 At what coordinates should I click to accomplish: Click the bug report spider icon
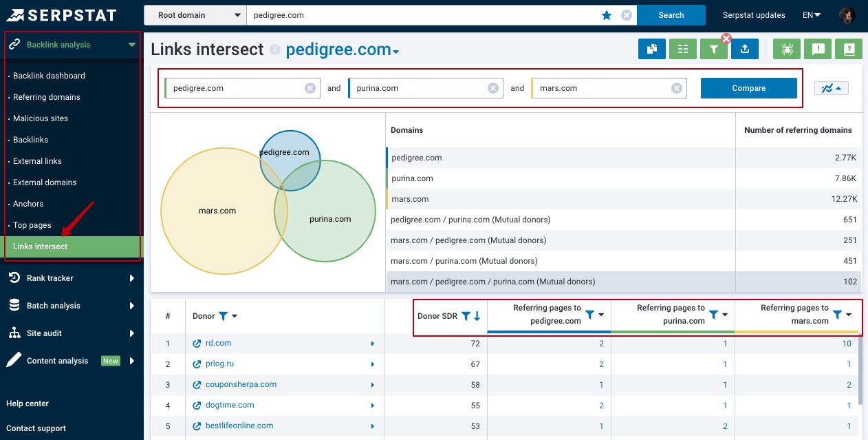click(x=787, y=49)
